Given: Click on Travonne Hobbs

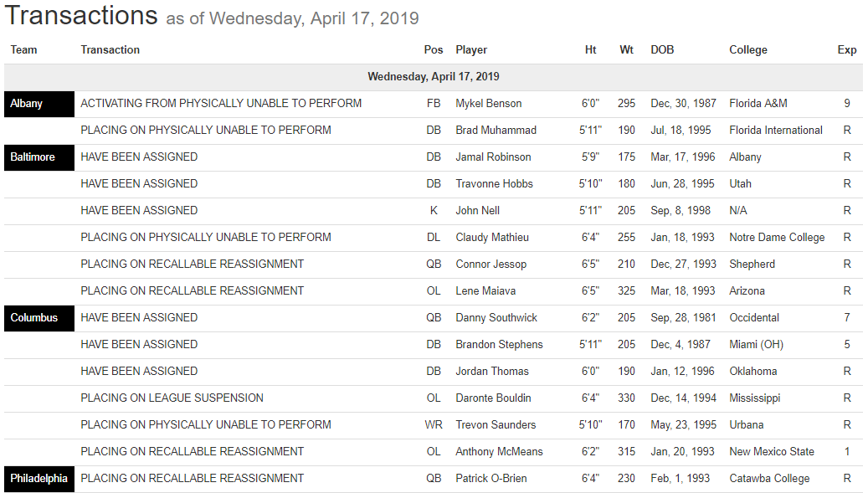Looking at the screenshot, I should 494,184.
